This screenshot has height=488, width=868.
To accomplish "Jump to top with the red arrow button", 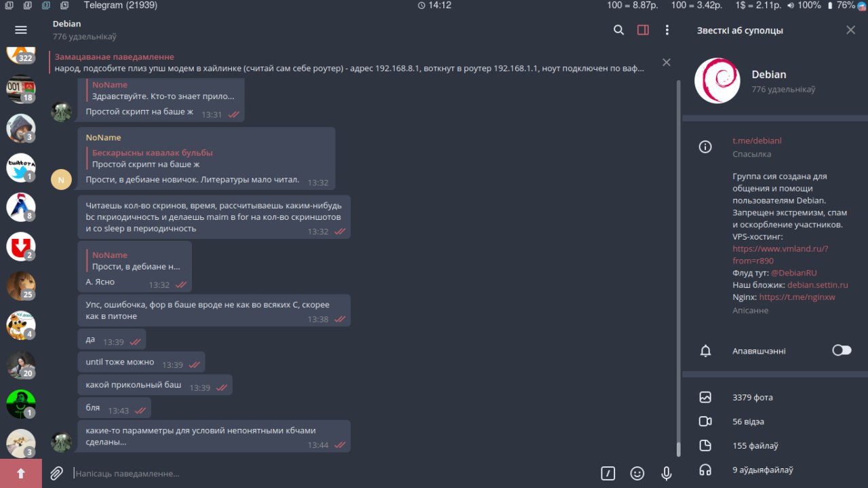I will click(x=21, y=473).
